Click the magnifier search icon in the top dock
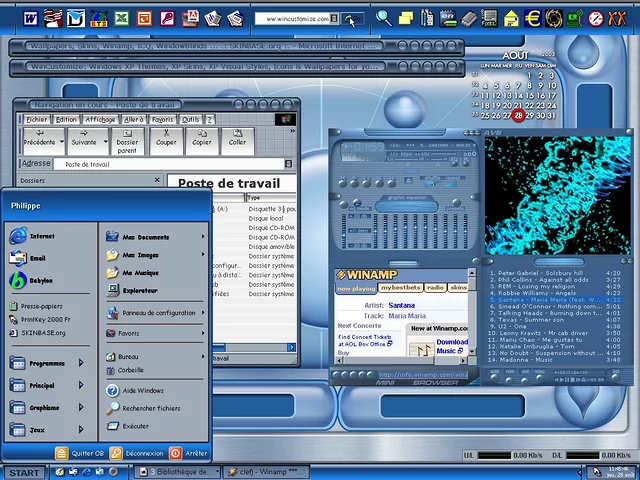This screenshot has height=480, width=640. 383,18
